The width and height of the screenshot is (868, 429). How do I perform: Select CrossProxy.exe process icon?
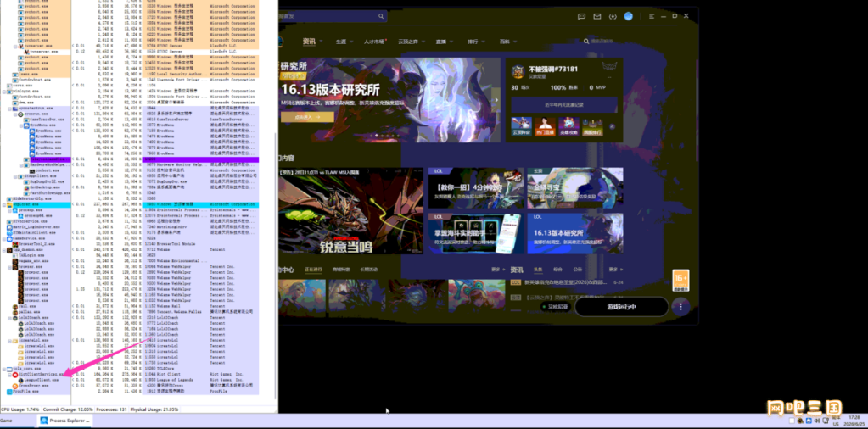click(15, 386)
